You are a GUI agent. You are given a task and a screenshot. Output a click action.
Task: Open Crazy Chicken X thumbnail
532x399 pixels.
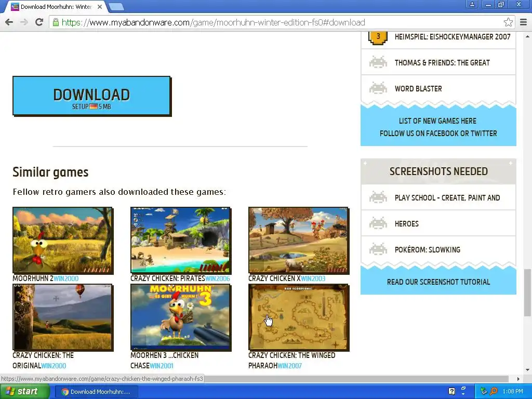pos(299,240)
